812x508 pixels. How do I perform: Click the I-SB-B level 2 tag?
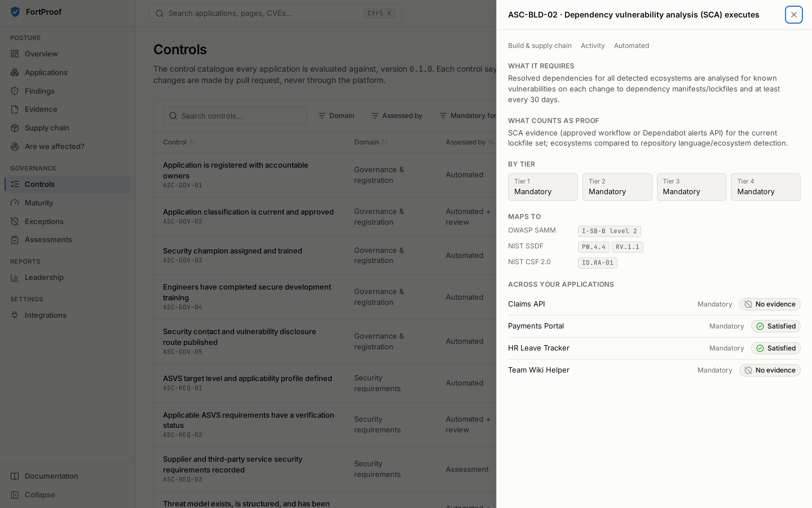609,231
